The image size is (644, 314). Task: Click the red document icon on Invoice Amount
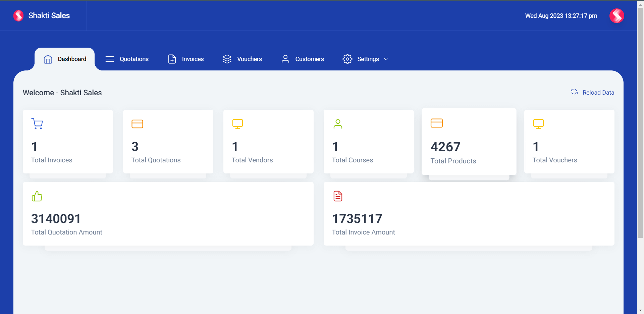click(x=338, y=196)
